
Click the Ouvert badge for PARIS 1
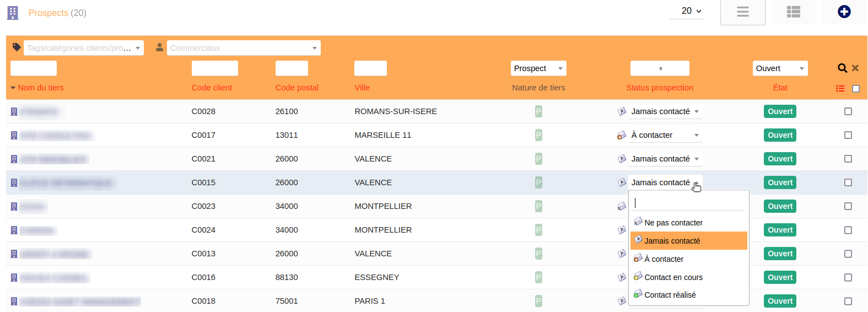click(780, 301)
